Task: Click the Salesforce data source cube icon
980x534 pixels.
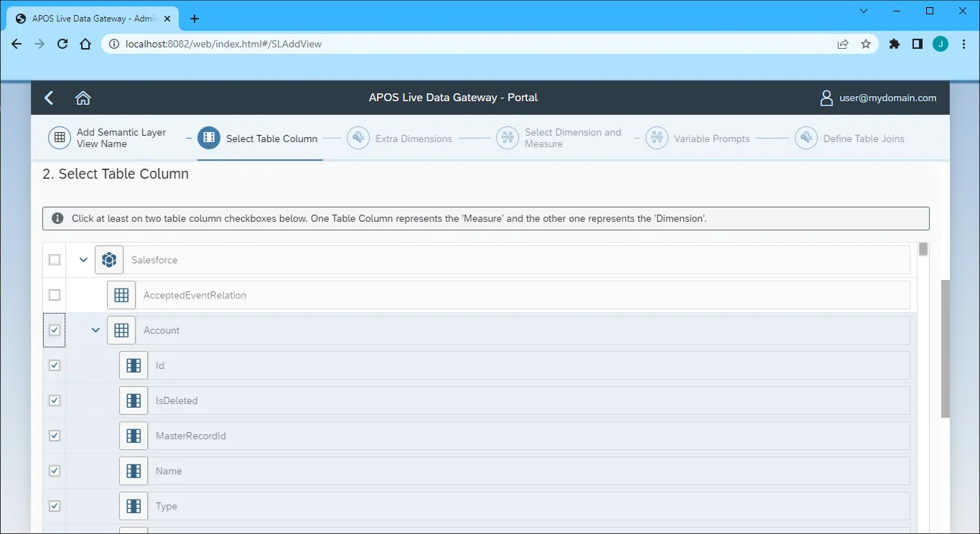Action: (x=109, y=259)
